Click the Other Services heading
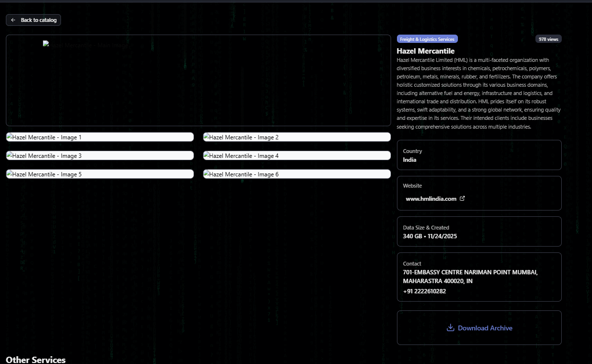The width and height of the screenshot is (592, 364). point(36,360)
